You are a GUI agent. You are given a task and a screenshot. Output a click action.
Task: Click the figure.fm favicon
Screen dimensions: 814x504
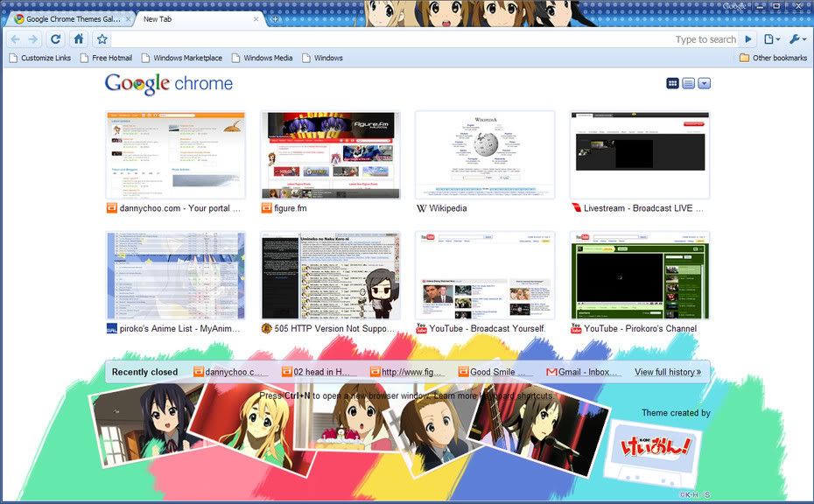click(x=266, y=208)
